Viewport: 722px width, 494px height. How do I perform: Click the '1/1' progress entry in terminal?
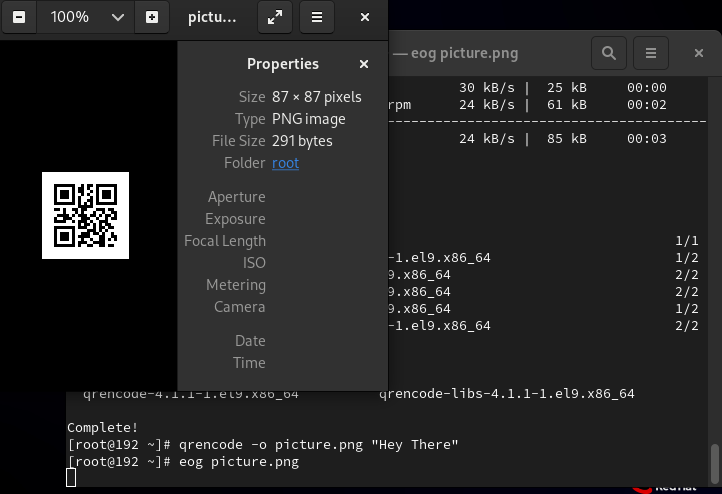687,241
